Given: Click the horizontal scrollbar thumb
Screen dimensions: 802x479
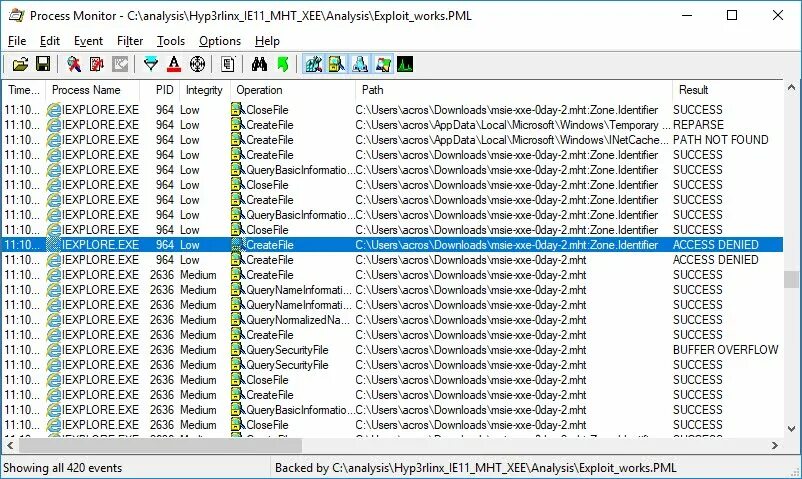Looking at the screenshot, I should point(160,445).
